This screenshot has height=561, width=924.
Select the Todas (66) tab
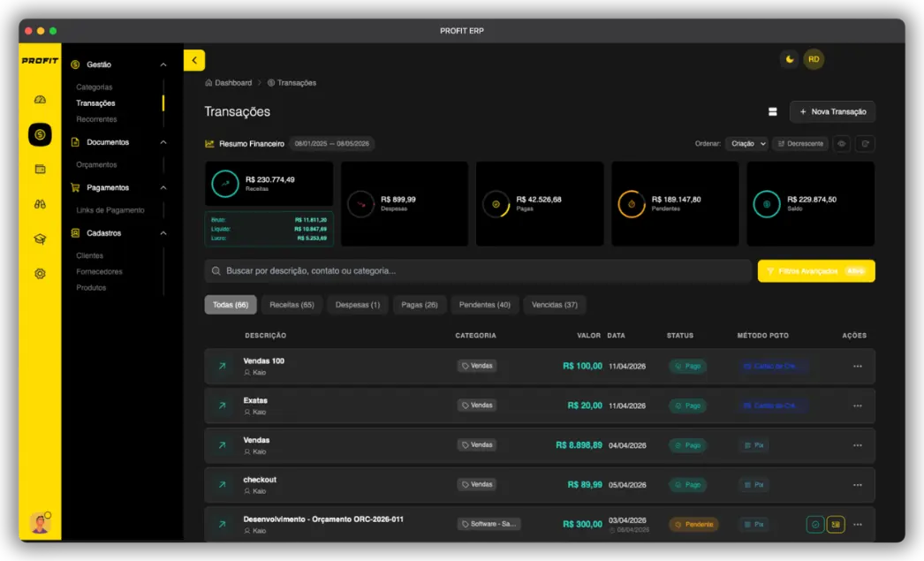[231, 305]
